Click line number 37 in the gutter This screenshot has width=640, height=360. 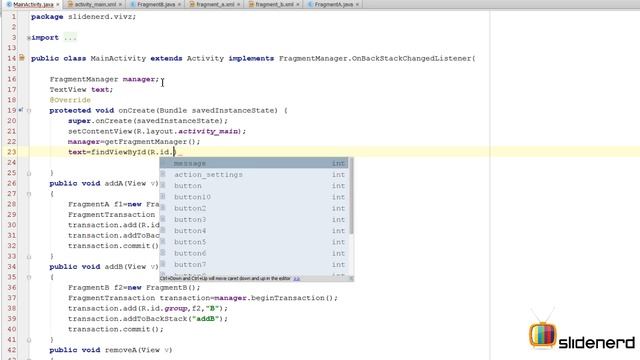12,298
